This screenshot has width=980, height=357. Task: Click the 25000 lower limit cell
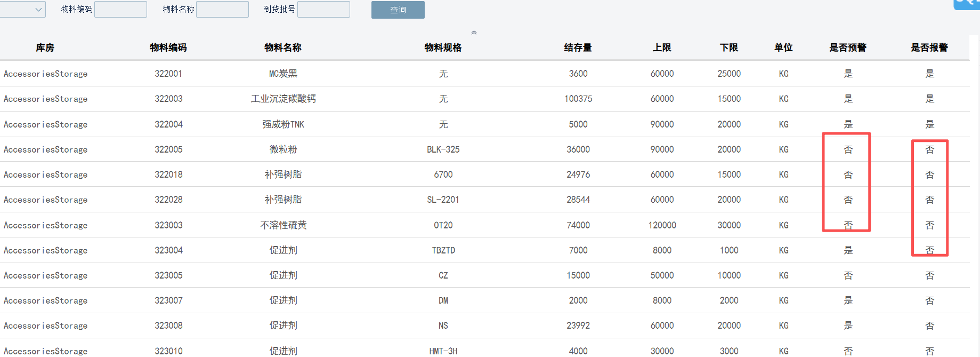[x=729, y=74]
